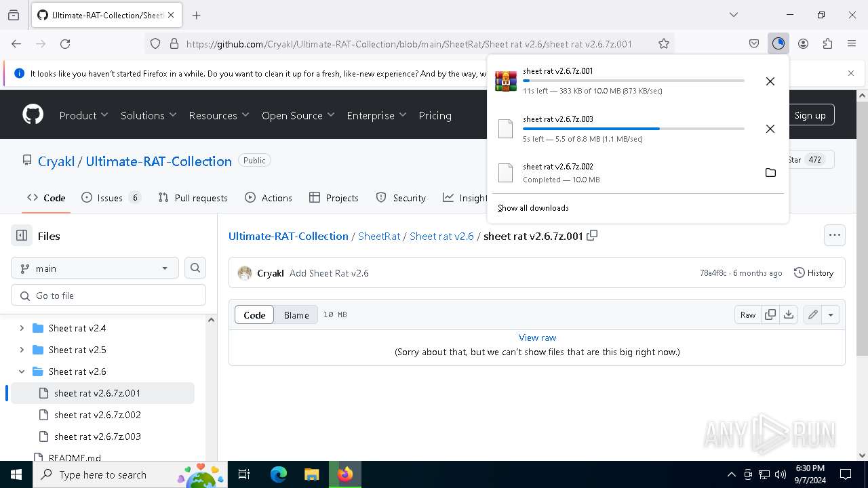
Task: Open Microsoft Edge from the taskbar
Action: pyautogui.click(x=279, y=474)
